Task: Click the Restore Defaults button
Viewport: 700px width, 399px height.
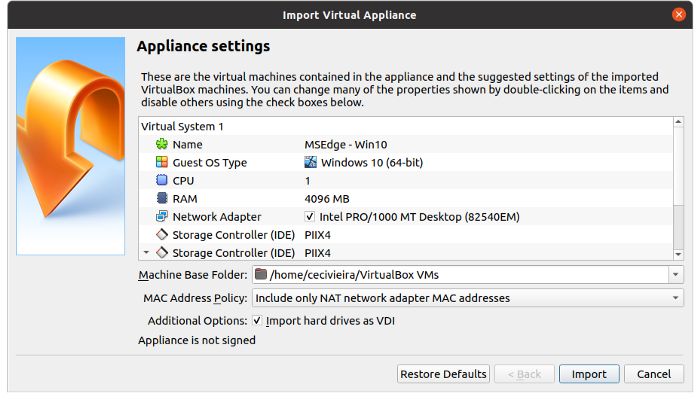Action: coord(443,374)
